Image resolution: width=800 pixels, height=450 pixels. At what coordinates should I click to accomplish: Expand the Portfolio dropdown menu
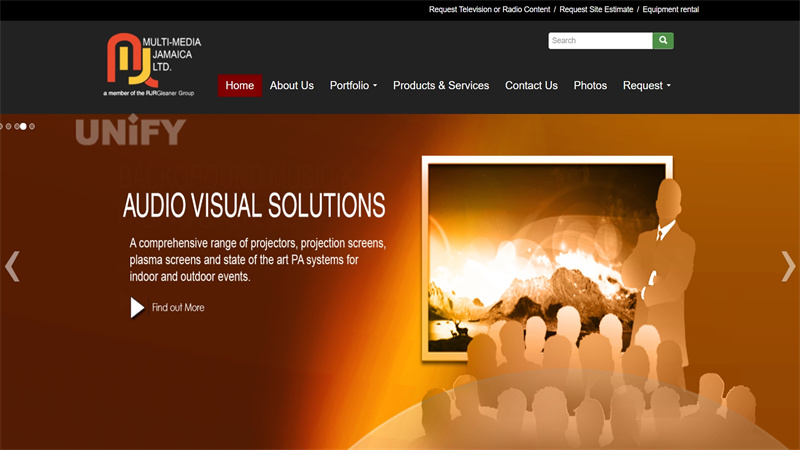[x=353, y=86]
